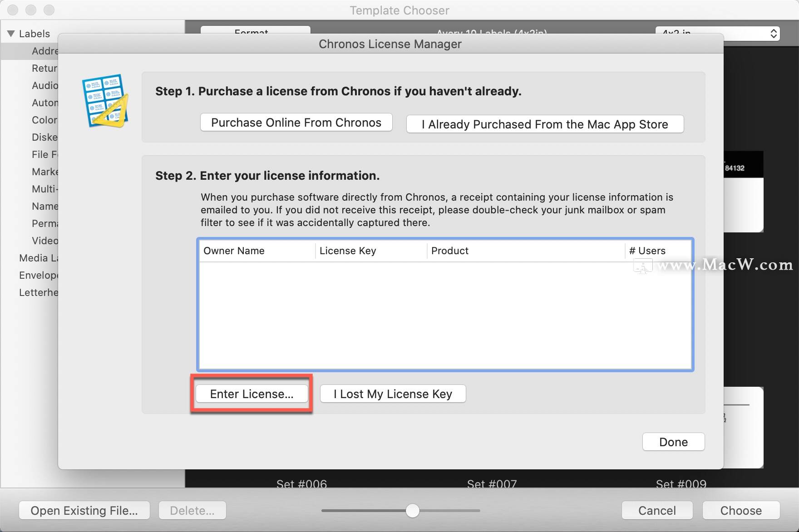
Task: Click the Format button in Template Chooser
Action: click(256, 30)
